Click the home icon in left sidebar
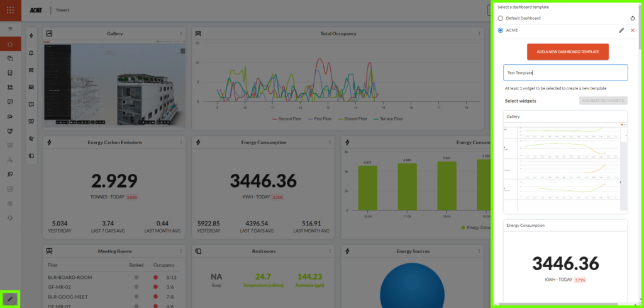The height and width of the screenshot is (308, 644). click(10, 44)
